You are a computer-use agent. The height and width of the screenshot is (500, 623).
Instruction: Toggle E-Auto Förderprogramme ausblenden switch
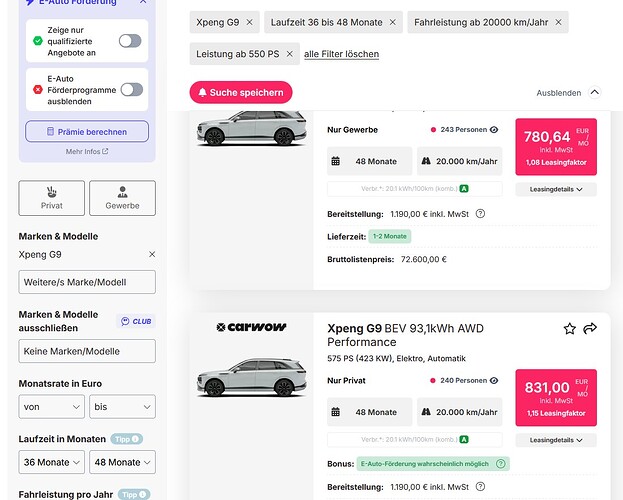pyautogui.click(x=132, y=90)
